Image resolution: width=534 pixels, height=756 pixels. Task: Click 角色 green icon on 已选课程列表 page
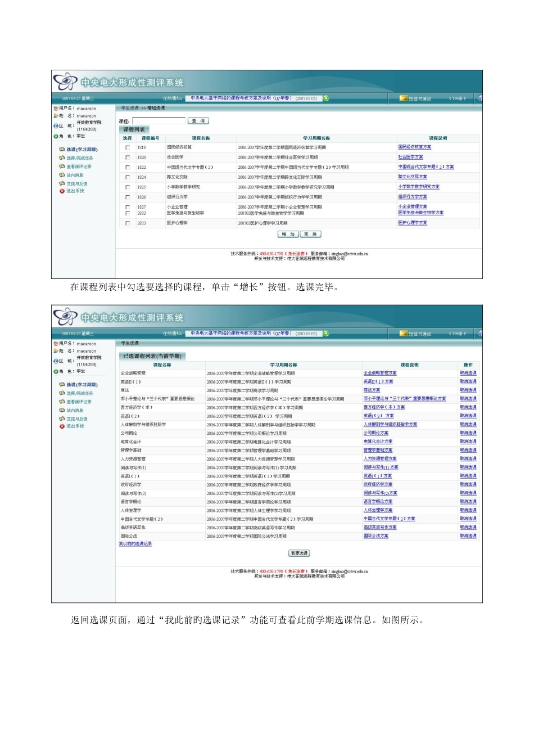56,371
